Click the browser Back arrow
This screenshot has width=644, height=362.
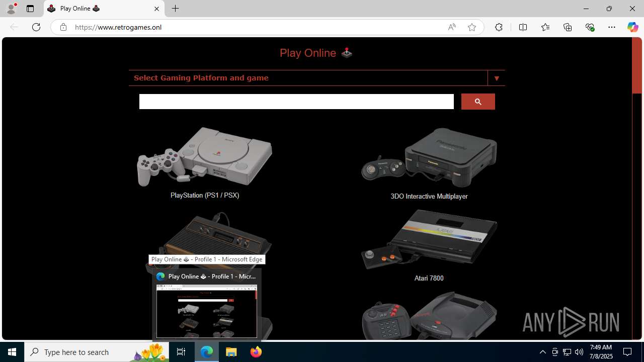14,27
